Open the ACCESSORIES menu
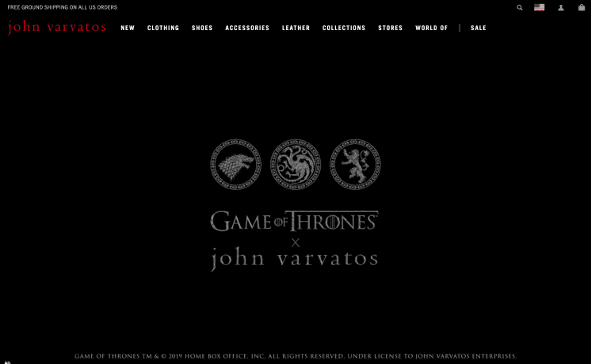 click(247, 28)
